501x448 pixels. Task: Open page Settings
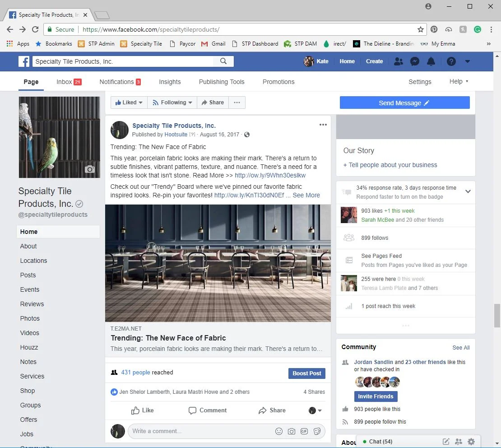click(x=420, y=82)
